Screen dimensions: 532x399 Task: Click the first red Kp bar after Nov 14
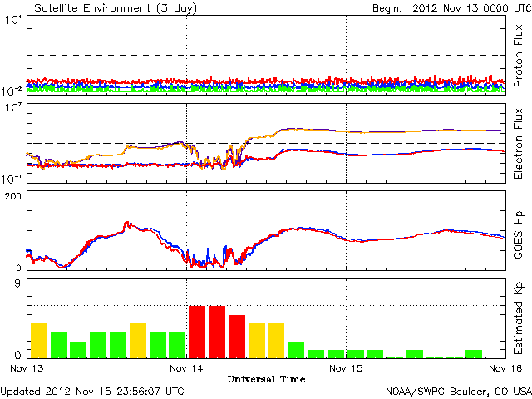pos(197,332)
